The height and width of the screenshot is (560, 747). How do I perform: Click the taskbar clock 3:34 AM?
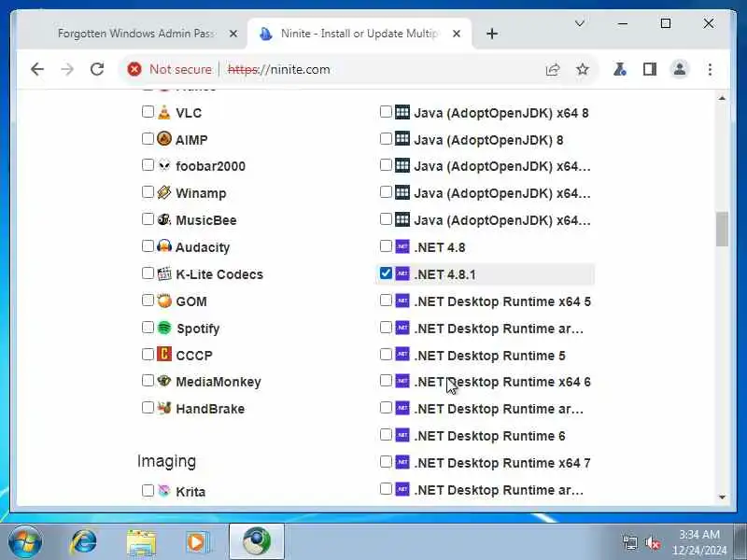click(x=698, y=534)
